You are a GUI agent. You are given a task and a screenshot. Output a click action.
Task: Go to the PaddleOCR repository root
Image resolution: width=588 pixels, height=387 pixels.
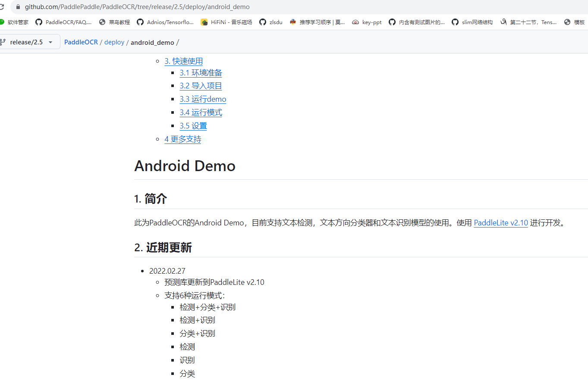point(81,42)
